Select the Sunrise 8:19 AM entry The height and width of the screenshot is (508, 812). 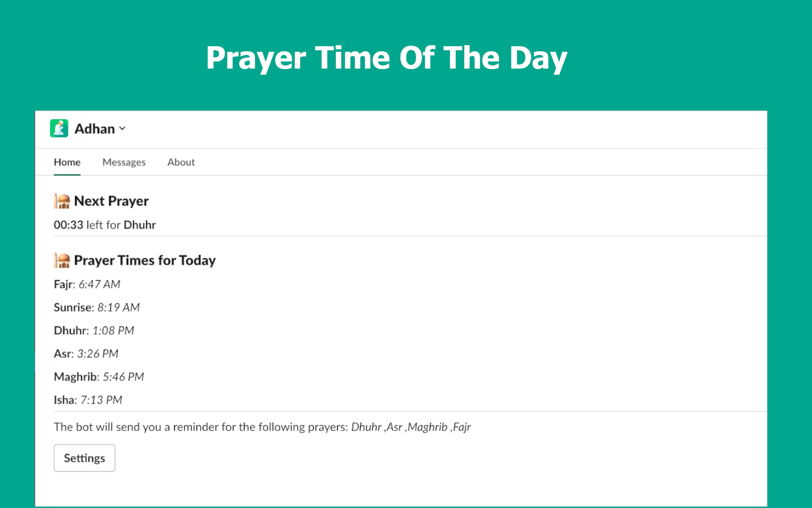pos(96,307)
